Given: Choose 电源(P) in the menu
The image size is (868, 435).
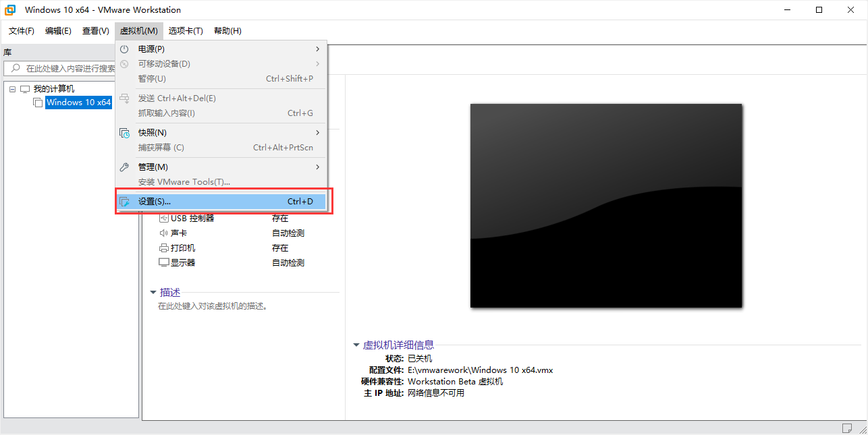Looking at the screenshot, I should coord(222,49).
